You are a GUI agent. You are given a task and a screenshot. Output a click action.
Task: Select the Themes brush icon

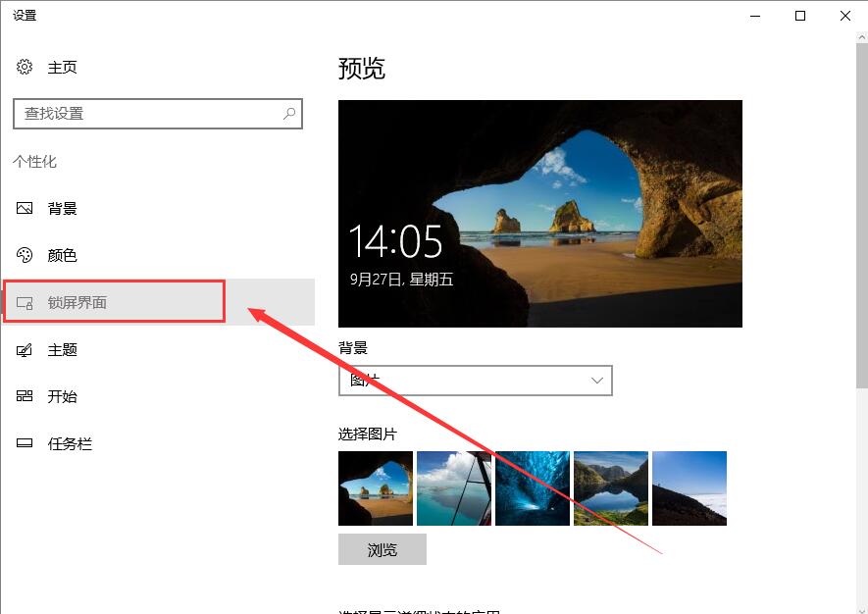pos(25,350)
